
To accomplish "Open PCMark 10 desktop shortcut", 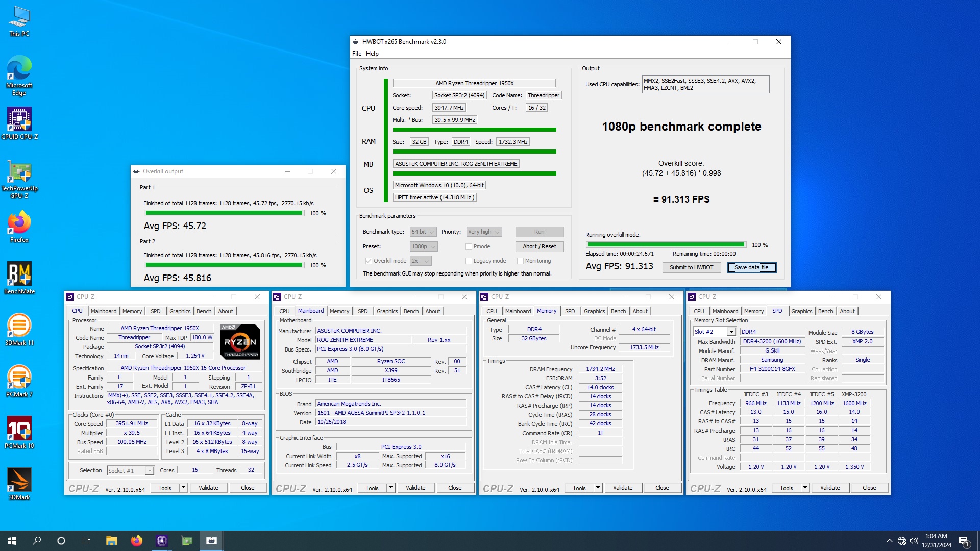I will pyautogui.click(x=19, y=433).
